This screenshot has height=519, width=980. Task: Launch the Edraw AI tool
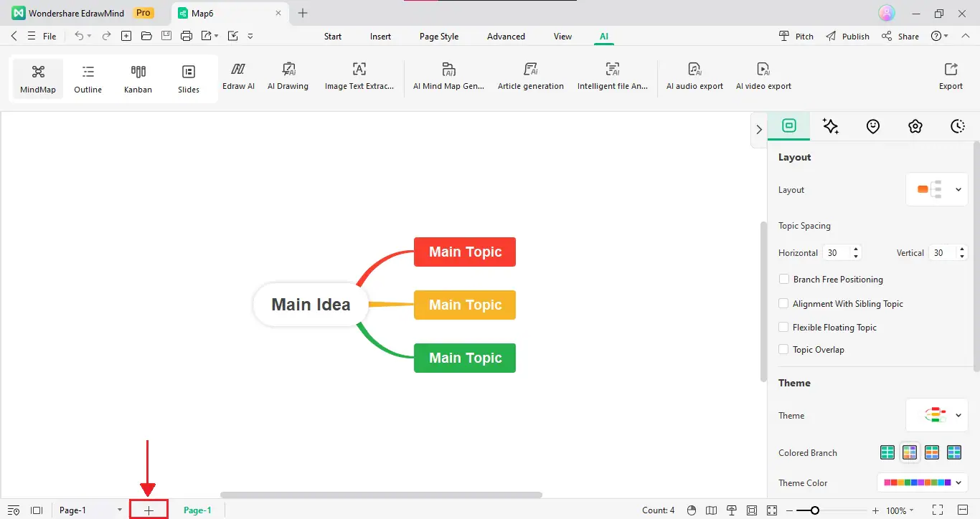click(238, 76)
